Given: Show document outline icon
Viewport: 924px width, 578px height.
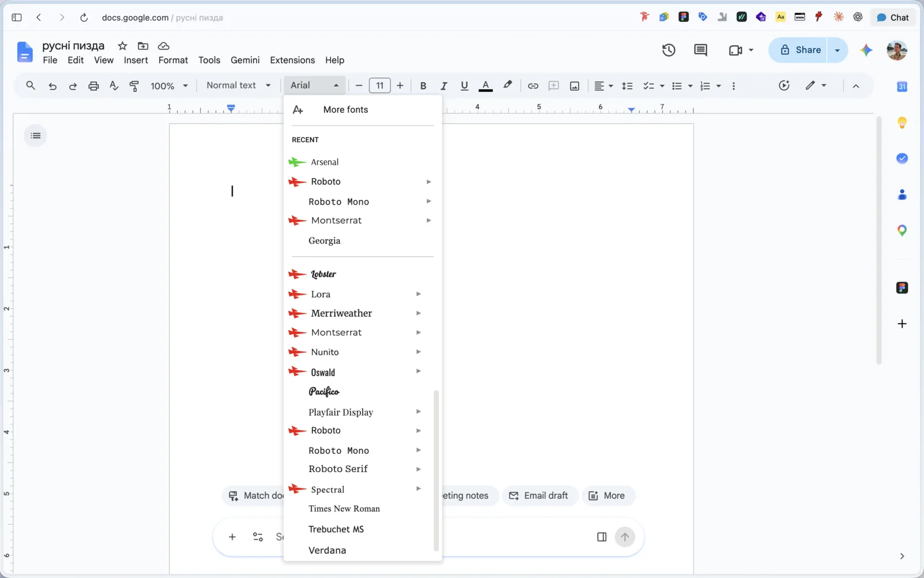Looking at the screenshot, I should [36, 136].
